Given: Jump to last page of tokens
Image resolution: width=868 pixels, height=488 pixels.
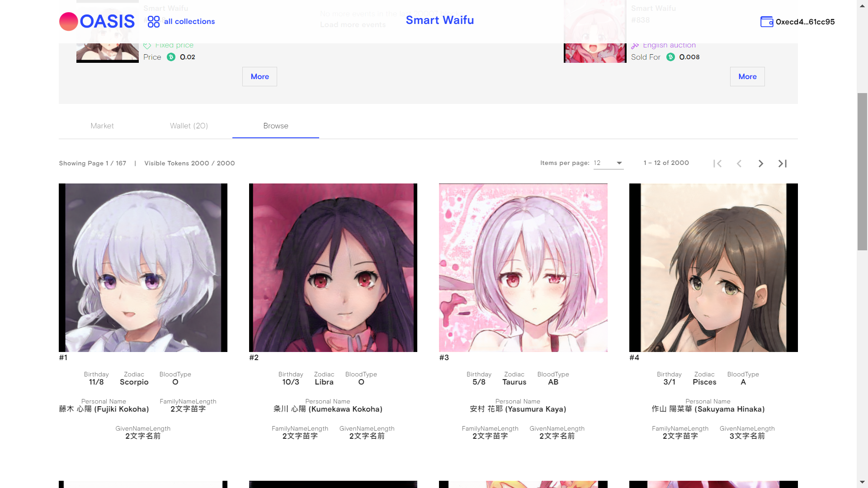Looking at the screenshot, I should click(x=783, y=164).
